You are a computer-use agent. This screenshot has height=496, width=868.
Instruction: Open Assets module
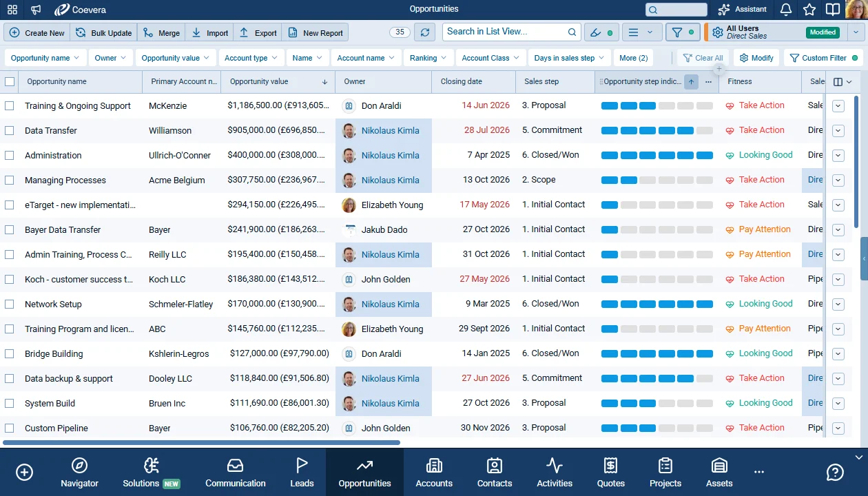click(719, 473)
